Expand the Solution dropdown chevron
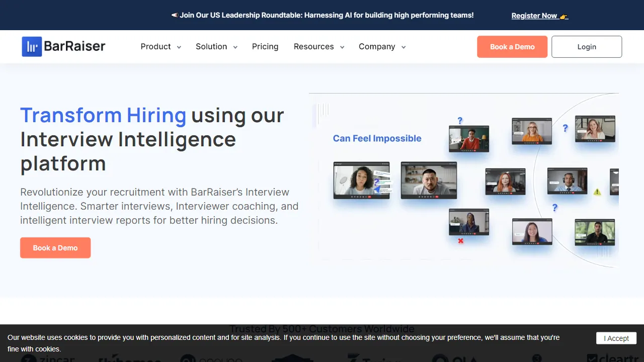 click(235, 47)
